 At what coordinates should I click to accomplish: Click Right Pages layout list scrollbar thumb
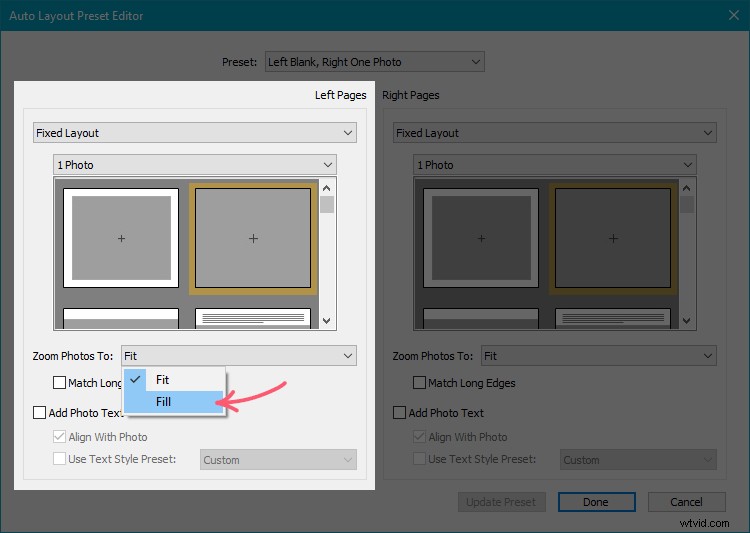click(686, 204)
